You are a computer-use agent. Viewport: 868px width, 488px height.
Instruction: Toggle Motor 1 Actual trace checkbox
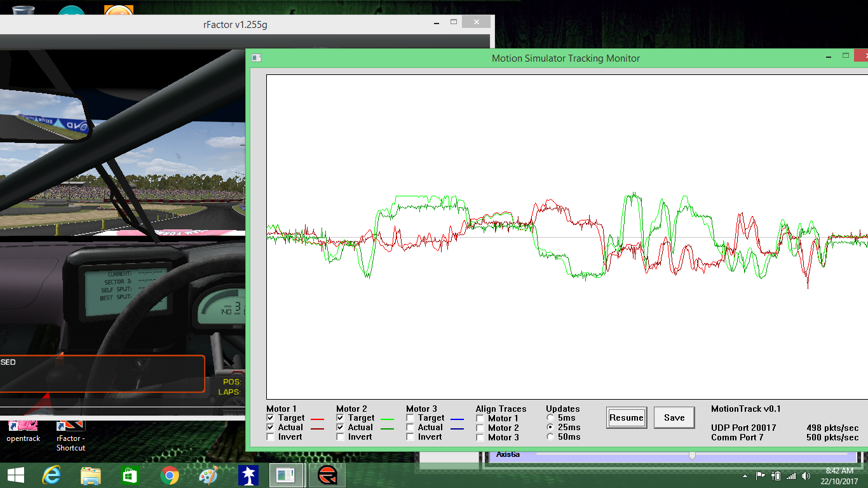point(271,428)
